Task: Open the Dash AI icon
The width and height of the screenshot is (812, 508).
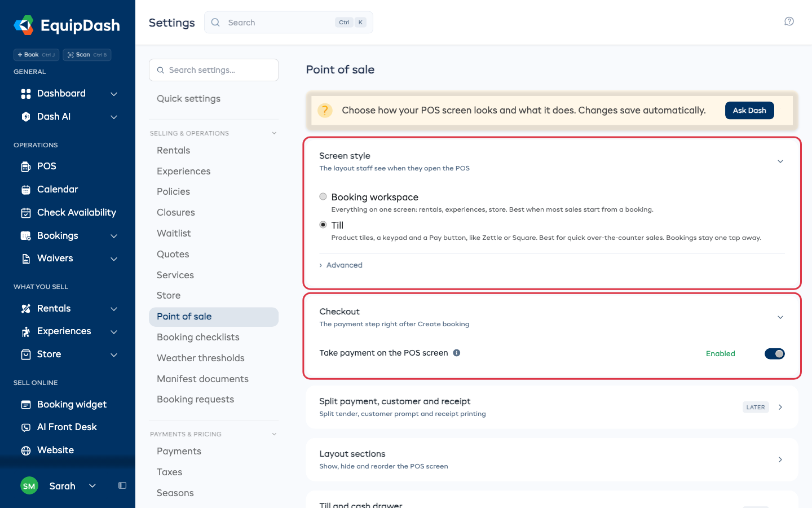Action: click(26, 117)
